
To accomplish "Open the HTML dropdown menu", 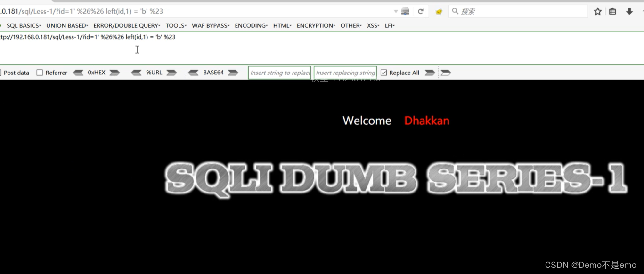I will 282,25.
